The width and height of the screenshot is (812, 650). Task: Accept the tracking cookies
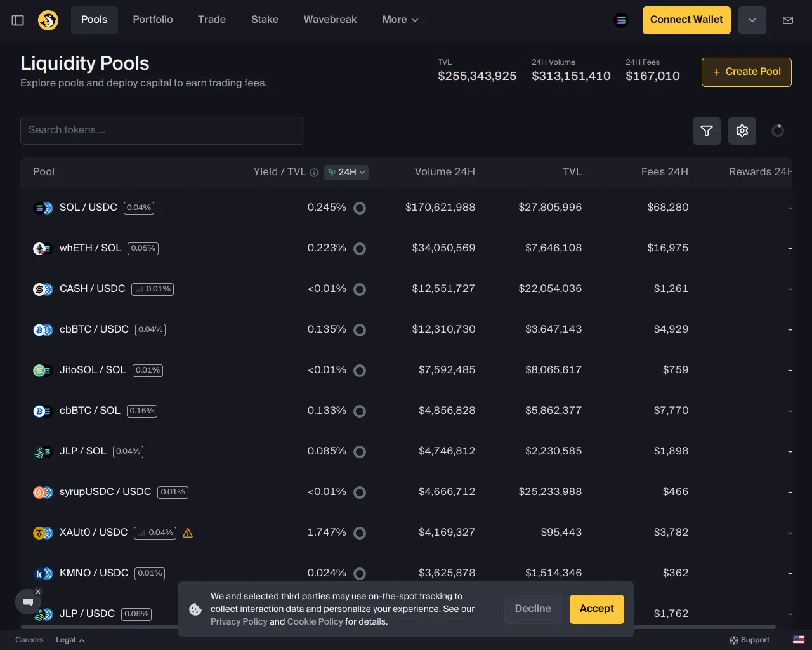tap(597, 609)
